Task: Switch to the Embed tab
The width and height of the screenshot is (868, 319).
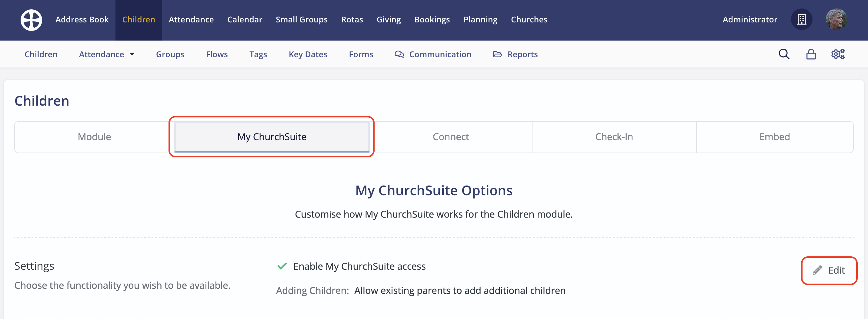Action: (775, 136)
